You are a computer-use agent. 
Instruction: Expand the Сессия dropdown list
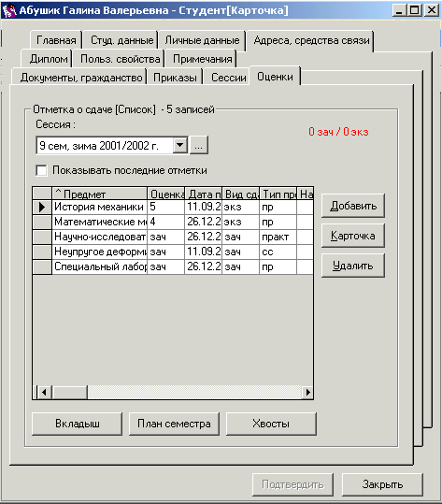pos(180,145)
